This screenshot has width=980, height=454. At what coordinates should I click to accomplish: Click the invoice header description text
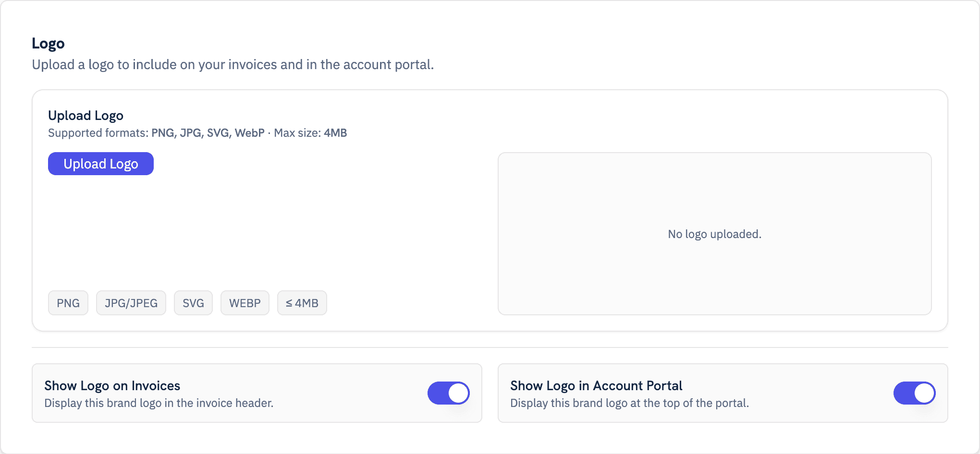[159, 403]
